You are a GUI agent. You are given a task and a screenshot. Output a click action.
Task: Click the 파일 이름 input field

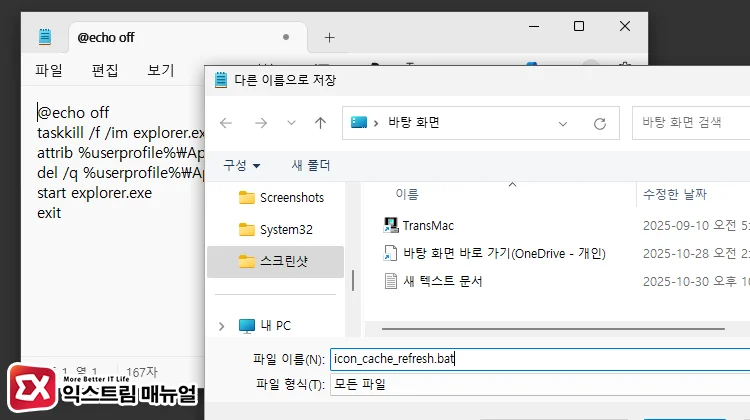point(540,359)
